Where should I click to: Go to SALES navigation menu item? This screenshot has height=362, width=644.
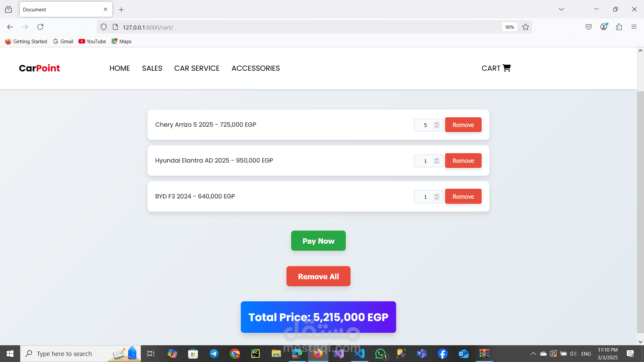click(x=152, y=68)
